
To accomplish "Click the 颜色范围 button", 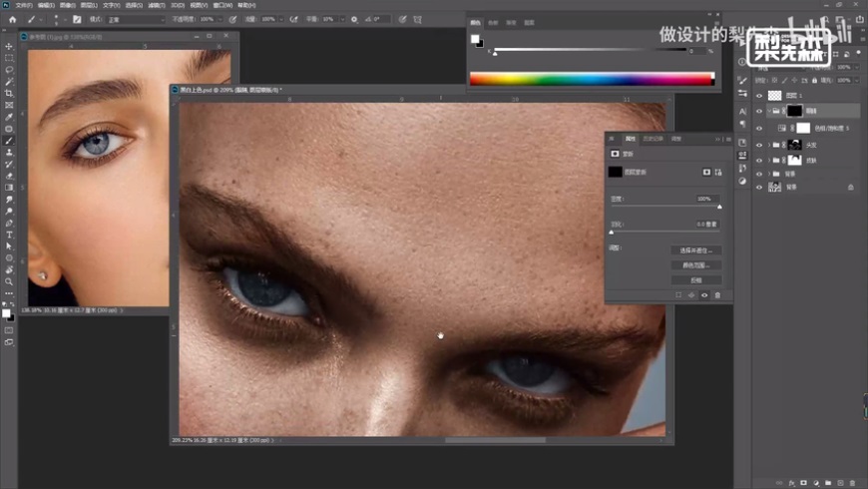I will coord(694,265).
